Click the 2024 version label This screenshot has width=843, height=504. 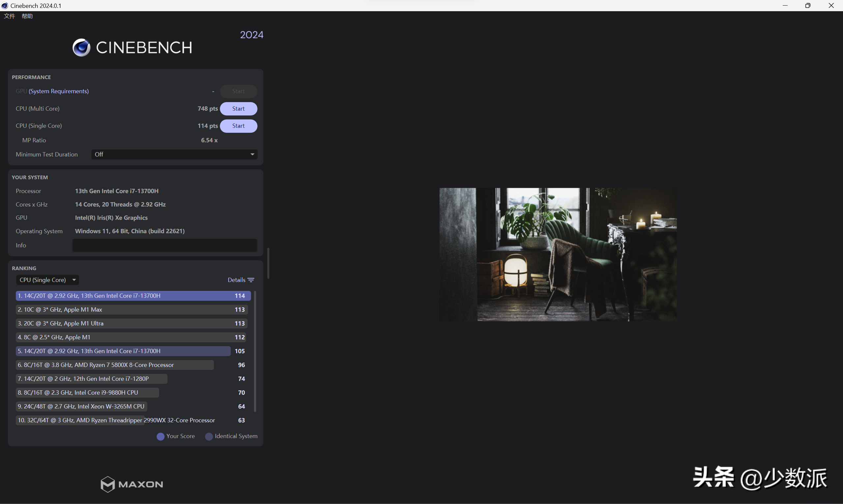pyautogui.click(x=252, y=35)
